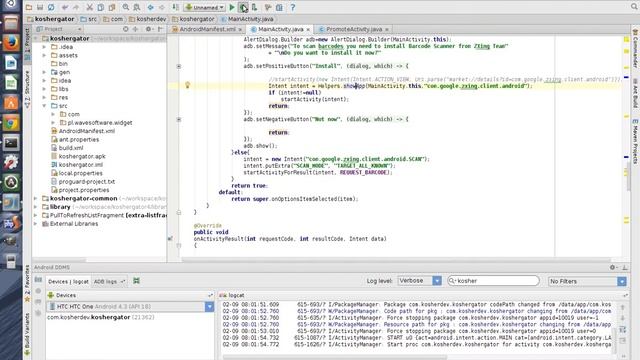The height and width of the screenshot is (360, 640).
Task: Open the HTC One device dropdown
Action: click(130, 307)
